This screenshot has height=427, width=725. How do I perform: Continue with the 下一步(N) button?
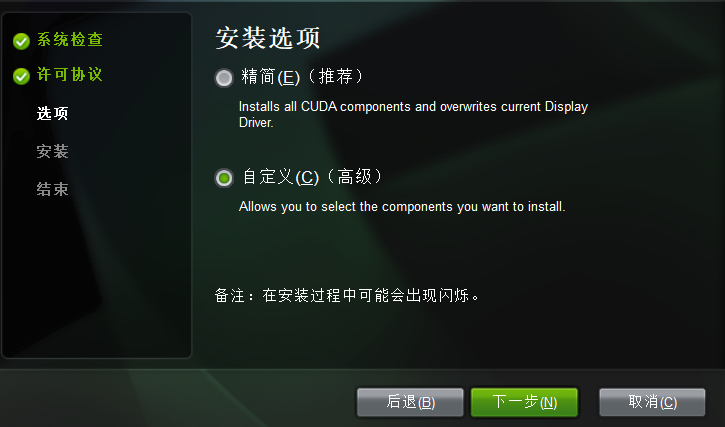point(524,402)
